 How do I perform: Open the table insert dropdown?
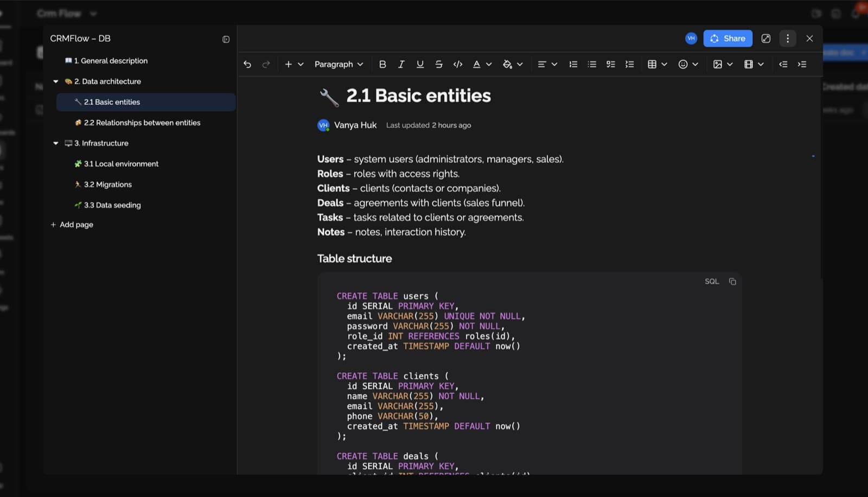coord(657,64)
